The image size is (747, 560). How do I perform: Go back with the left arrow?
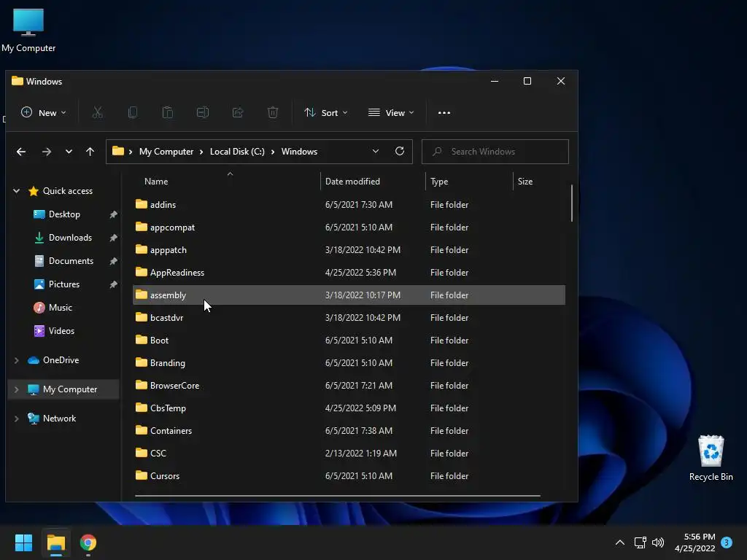[21, 152]
